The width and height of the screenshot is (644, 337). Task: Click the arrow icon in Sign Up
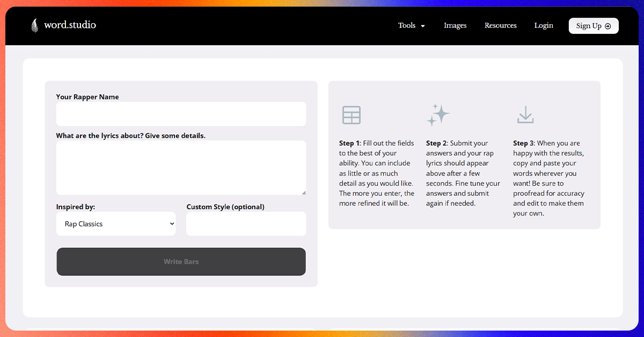(x=608, y=26)
